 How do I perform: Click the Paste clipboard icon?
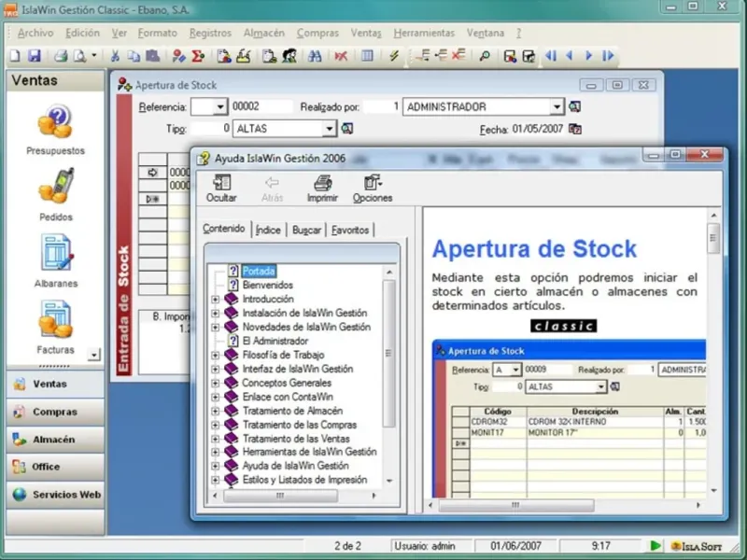[x=152, y=56]
